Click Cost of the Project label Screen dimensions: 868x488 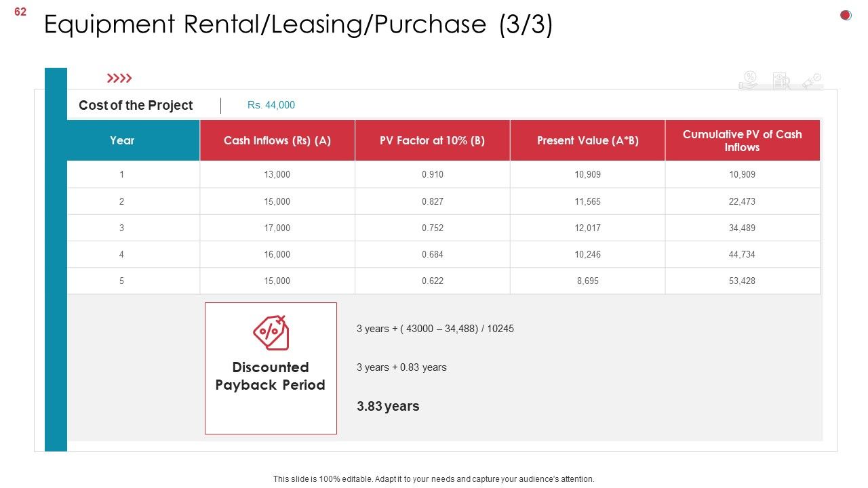(x=136, y=105)
